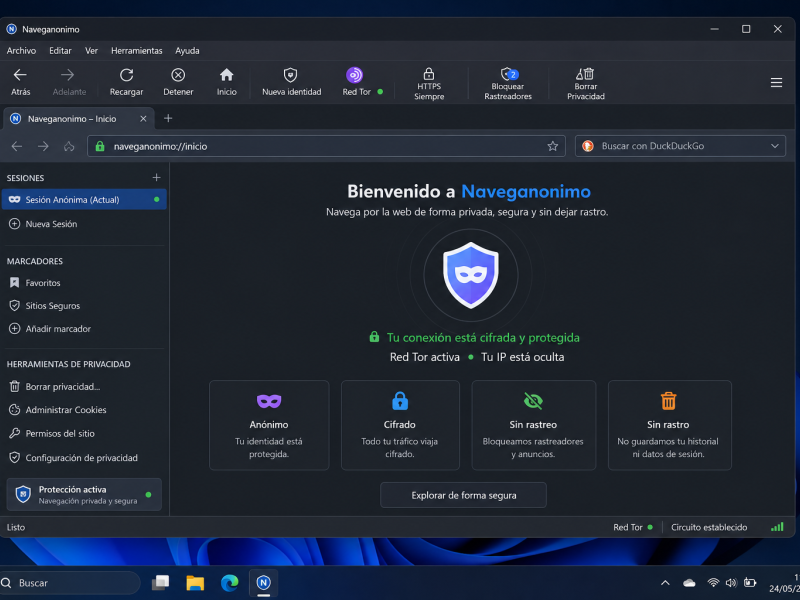Go to Inicio home icon
This screenshot has height=600, width=800.
227,82
